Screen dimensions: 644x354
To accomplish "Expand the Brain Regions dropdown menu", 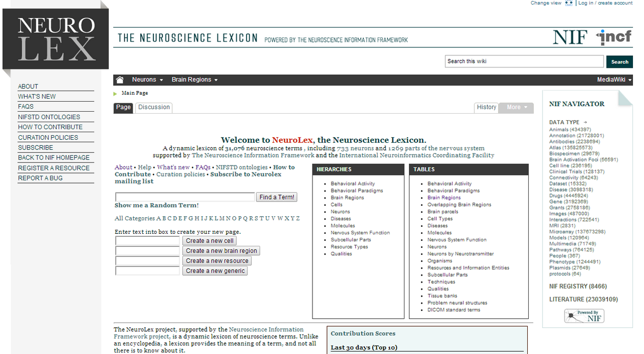I will pyautogui.click(x=195, y=80).
